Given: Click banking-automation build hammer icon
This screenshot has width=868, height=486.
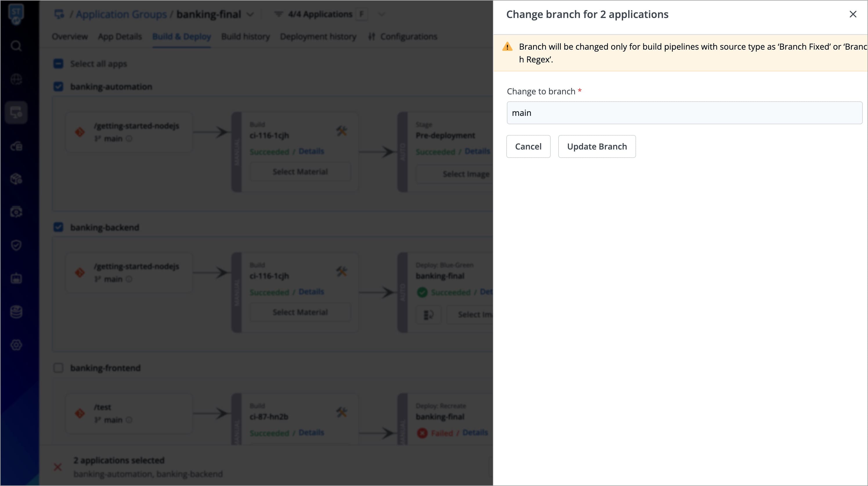Looking at the screenshot, I should coord(341,131).
